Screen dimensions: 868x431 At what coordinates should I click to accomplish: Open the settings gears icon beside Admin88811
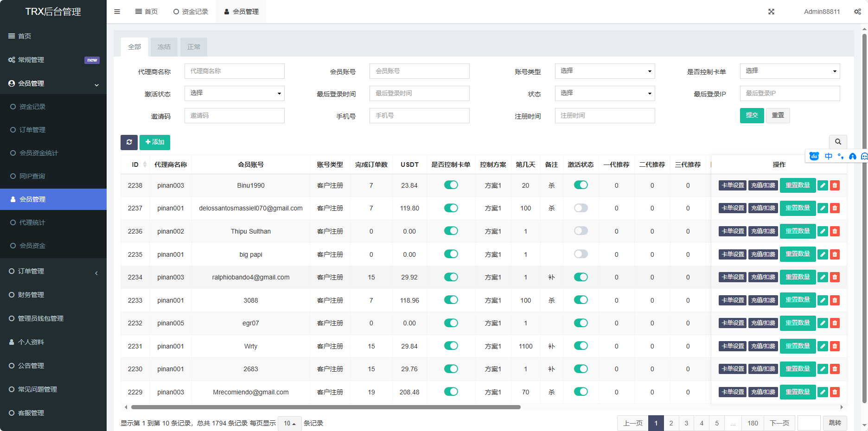click(857, 12)
